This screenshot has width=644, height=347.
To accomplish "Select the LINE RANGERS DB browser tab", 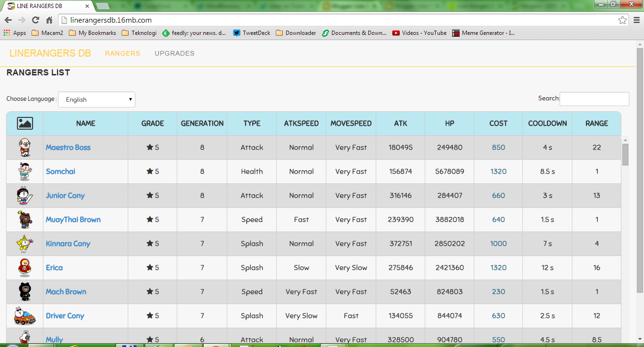I will pos(47,6).
